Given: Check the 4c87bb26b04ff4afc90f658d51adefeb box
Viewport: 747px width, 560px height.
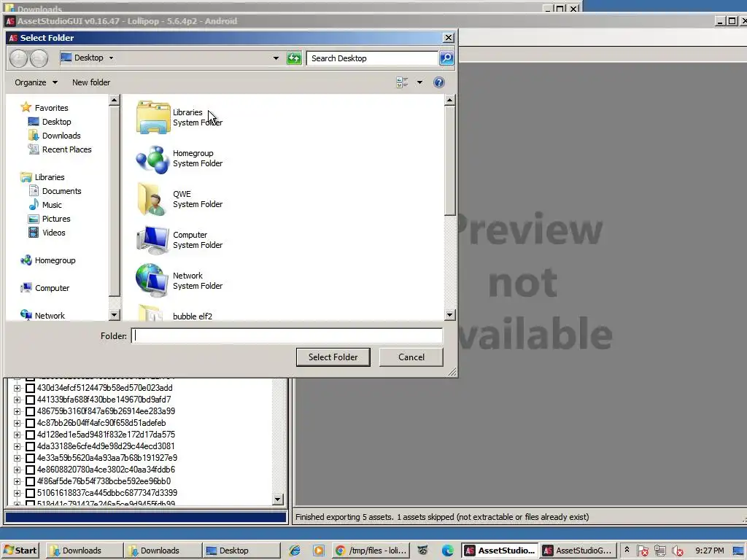Looking at the screenshot, I should pos(30,423).
